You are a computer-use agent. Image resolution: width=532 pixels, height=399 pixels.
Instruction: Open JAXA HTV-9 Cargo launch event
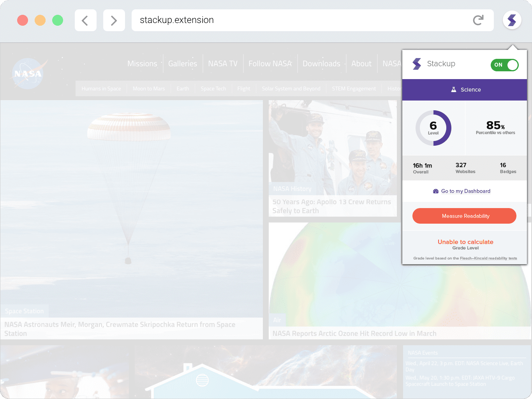460,381
